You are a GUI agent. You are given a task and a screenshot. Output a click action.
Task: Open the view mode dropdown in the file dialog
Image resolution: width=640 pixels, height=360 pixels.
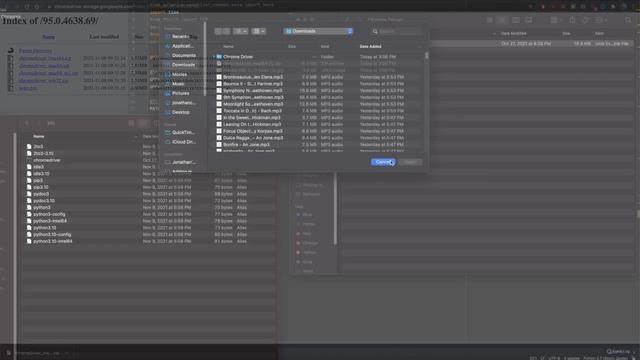click(240, 31)
